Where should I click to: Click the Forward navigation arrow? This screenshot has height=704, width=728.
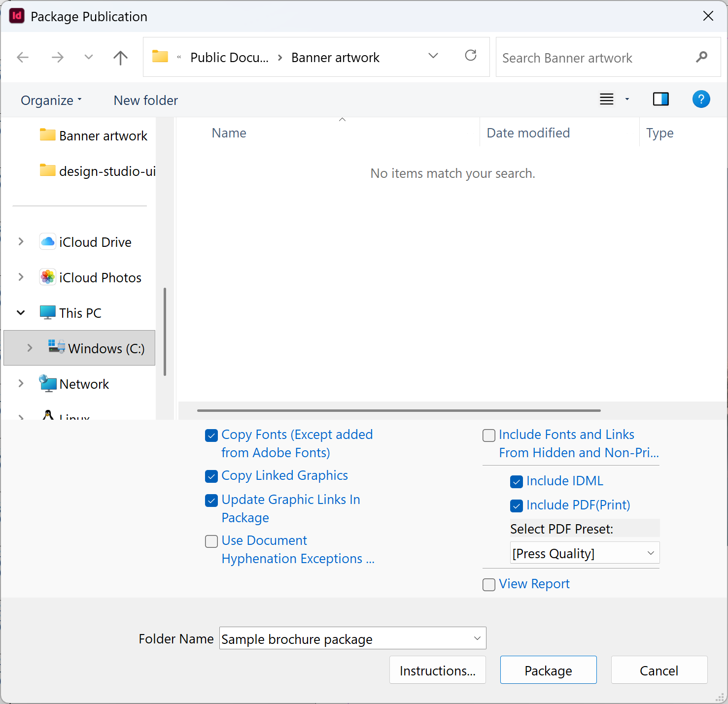(x=58, y=58)
